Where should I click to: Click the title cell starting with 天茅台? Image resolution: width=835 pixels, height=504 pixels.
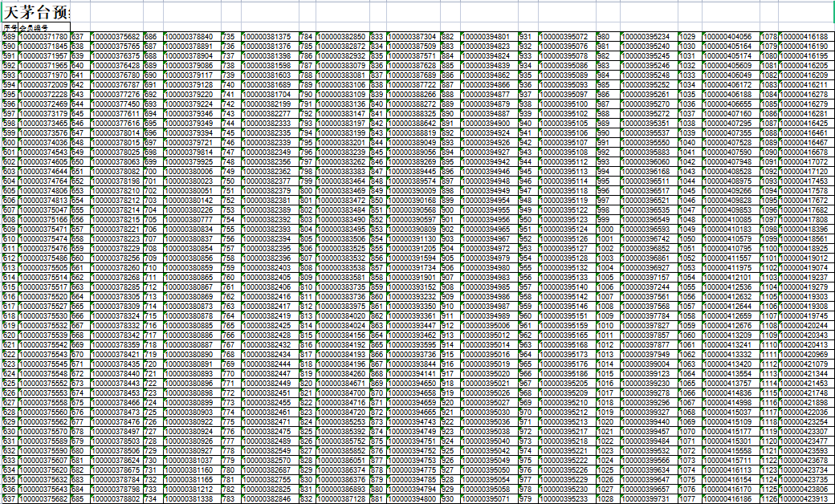(x=35, y=11)
